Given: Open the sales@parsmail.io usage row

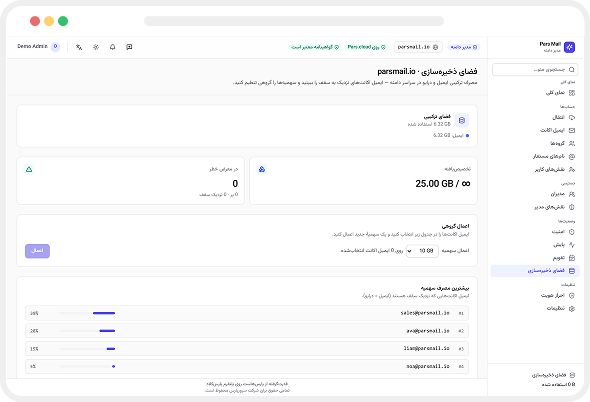Looking at the screenshot, I should [247, 313].
